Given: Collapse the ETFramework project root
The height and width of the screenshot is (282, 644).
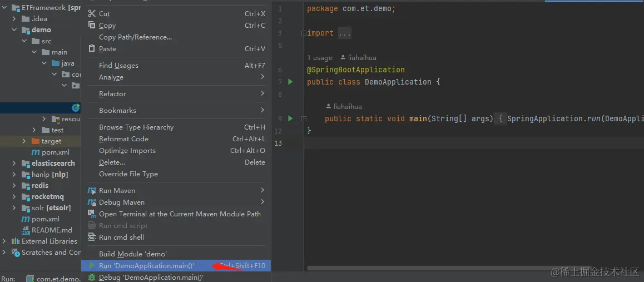Looking at the screenshot, I should 4,7.
